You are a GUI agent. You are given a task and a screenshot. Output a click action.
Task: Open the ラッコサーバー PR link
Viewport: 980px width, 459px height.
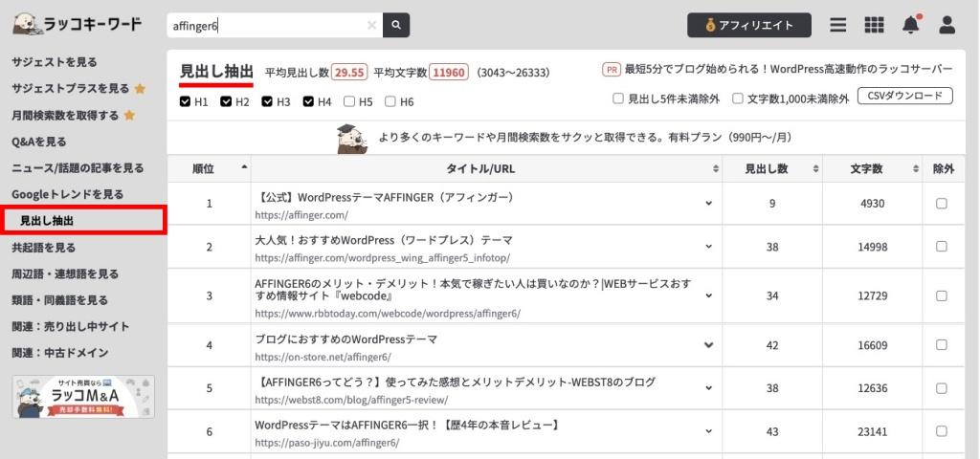click(789, 69)
